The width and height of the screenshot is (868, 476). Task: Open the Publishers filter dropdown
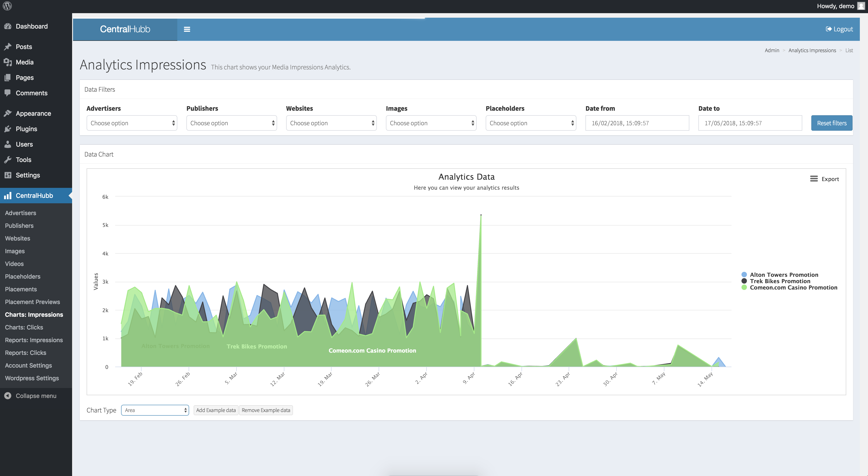click(232, 123)
